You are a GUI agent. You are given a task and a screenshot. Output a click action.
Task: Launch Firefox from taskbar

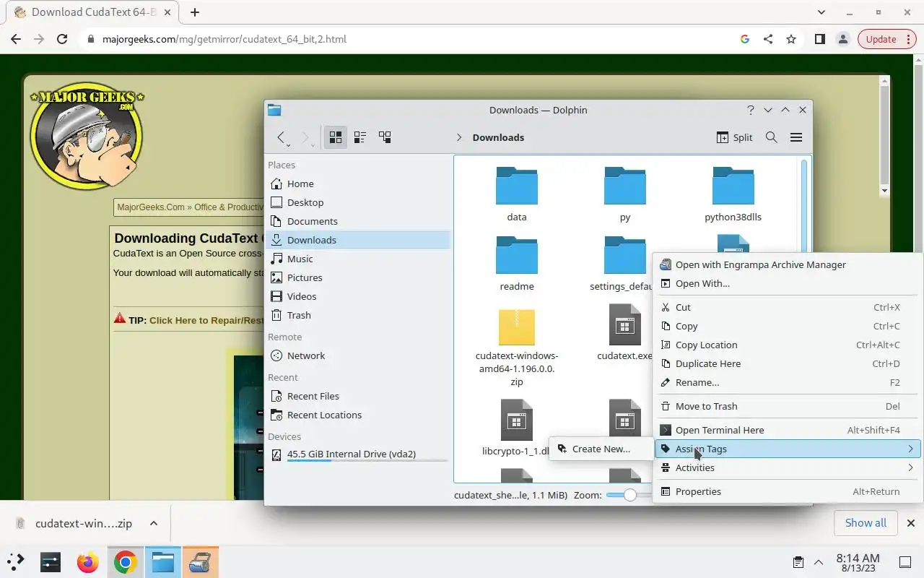tap(88, 561)
